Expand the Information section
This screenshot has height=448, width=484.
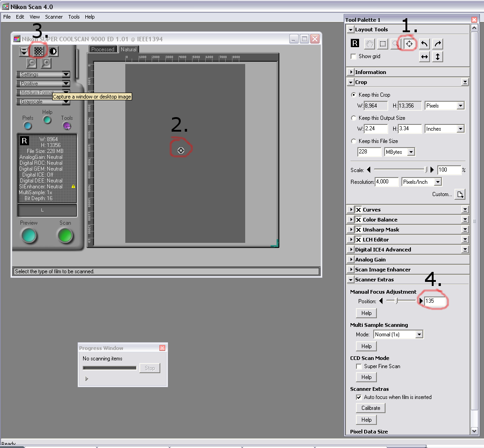[351, 72]
